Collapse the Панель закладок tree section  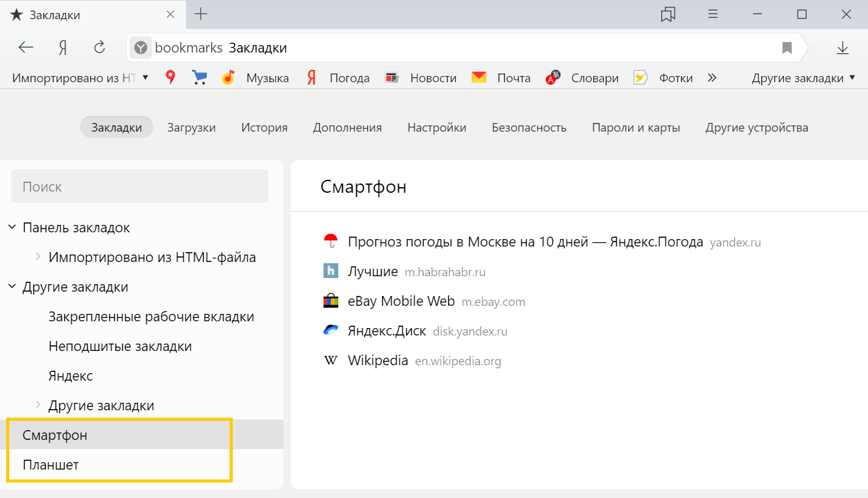tap(12, 227)
